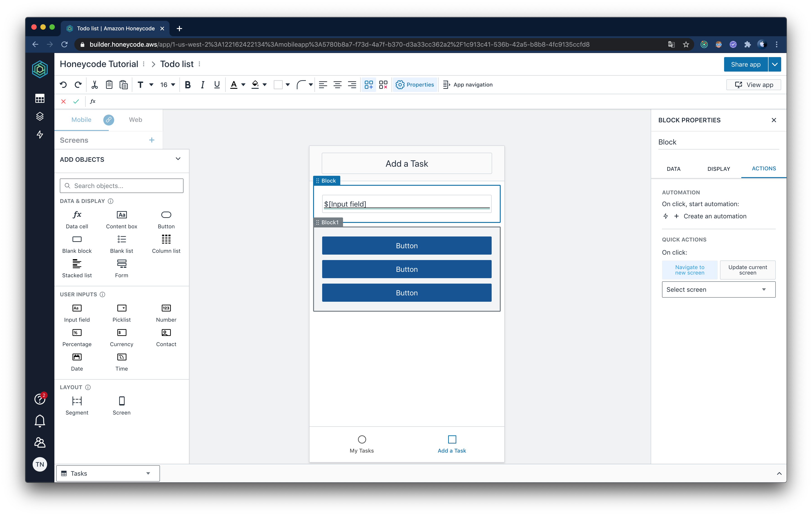Open the Select screen dropdown
This screenshot has height=516, width=812.
tap(719, 289)
